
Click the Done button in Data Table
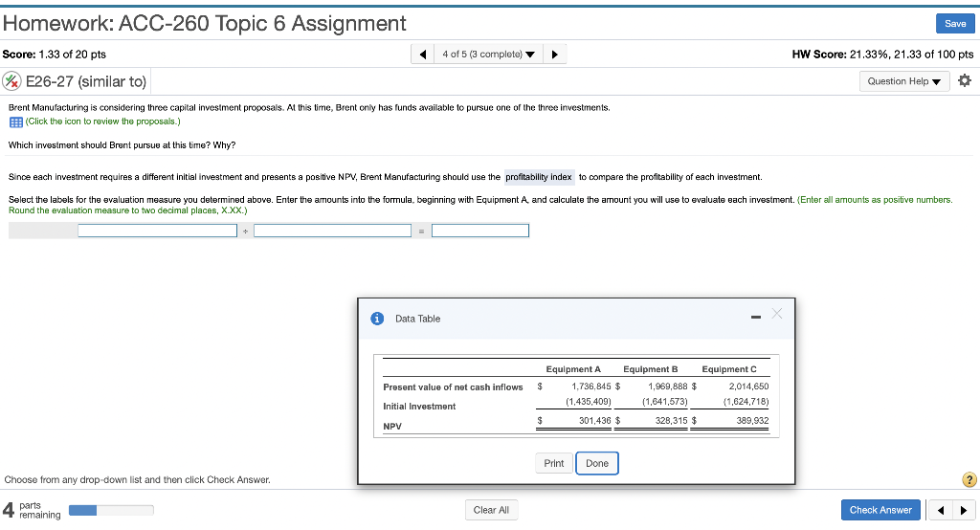(597, 463)
